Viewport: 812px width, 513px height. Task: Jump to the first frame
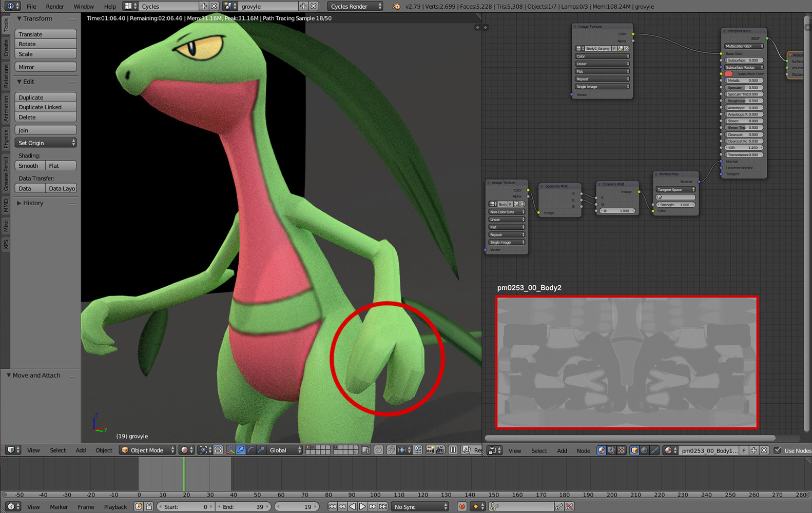pos(332,506)
